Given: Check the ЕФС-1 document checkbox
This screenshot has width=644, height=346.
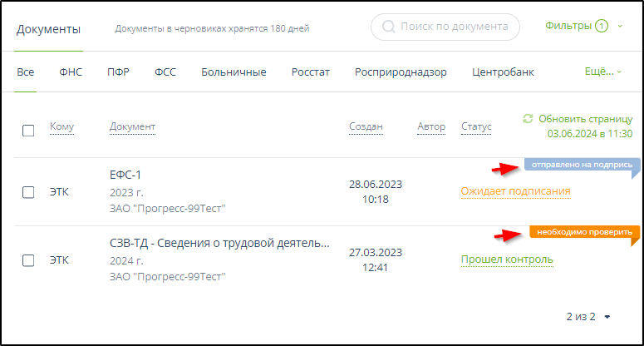Looking at the screenshot, I should pyautogui.click(x=28, y=192).
